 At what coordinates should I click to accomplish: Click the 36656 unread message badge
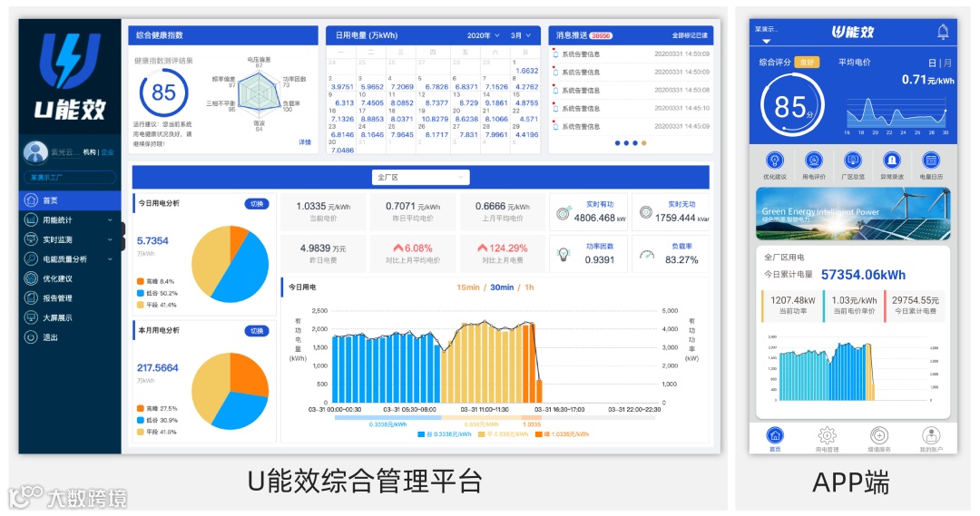(601, 35)
